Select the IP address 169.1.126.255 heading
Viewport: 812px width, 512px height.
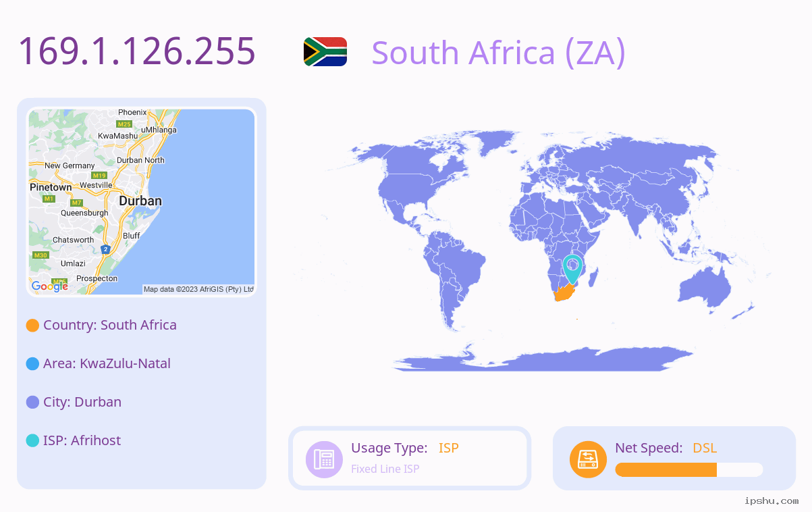click(137, 51)
